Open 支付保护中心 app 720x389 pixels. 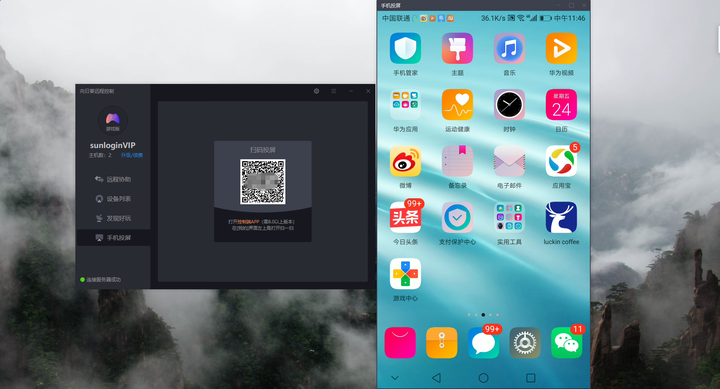457,218
